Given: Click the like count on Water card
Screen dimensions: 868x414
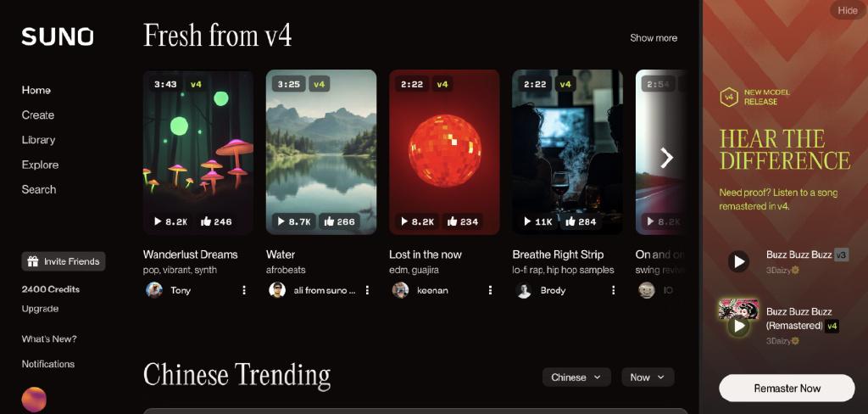Looking at the screenshot, I should 339,221.
